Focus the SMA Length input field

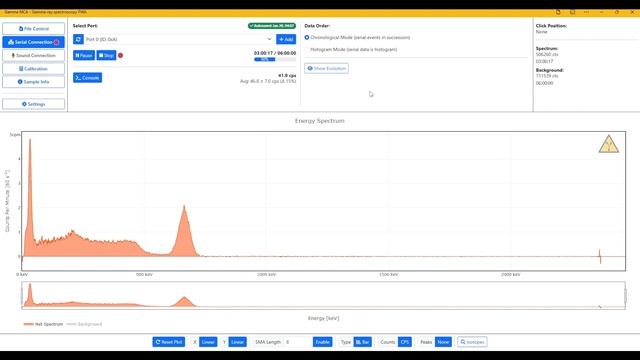[298, 342]
